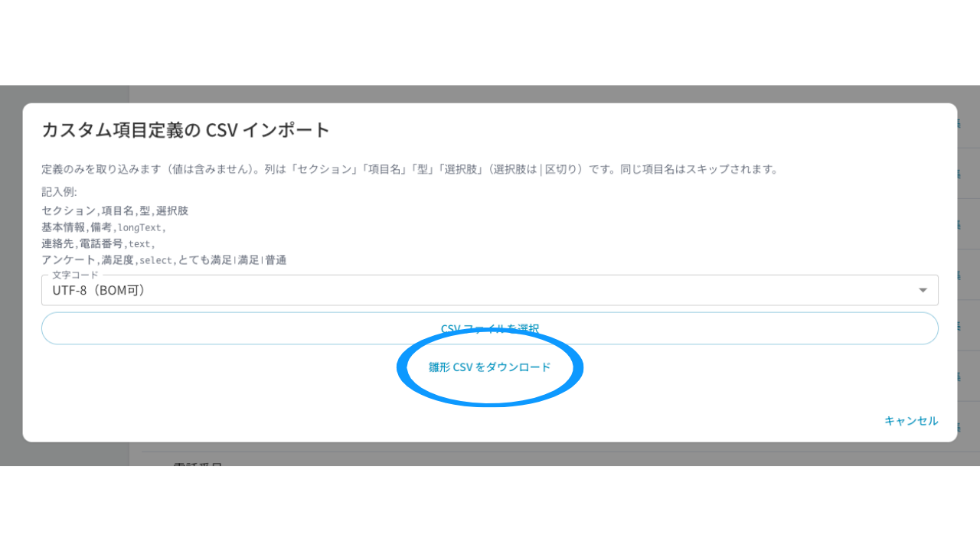Click the example line 連絡先,電話番号,text,

pyautogui.click(x=98, y=243)
